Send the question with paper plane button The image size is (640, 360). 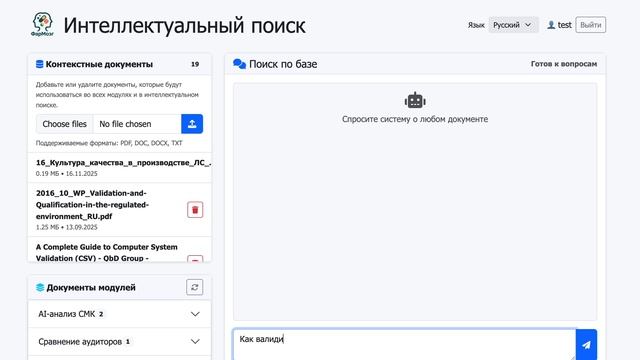(x=587, y=345)
